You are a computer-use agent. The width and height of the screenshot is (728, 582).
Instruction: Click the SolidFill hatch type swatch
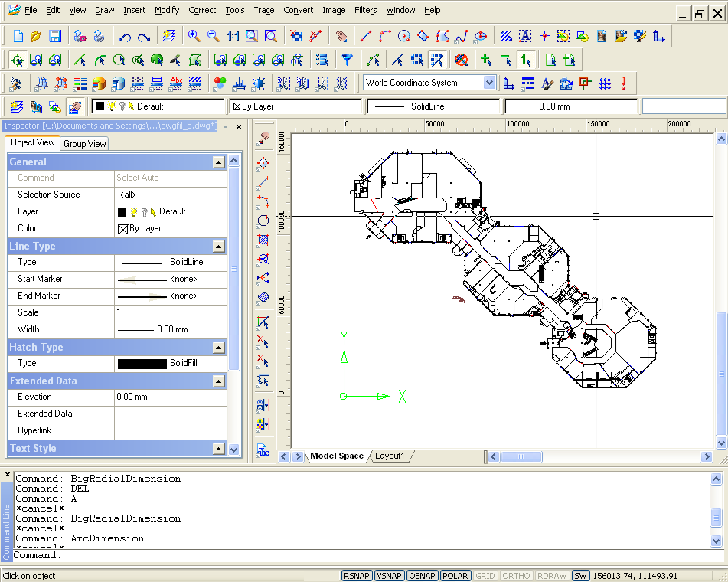click(142, 364)
